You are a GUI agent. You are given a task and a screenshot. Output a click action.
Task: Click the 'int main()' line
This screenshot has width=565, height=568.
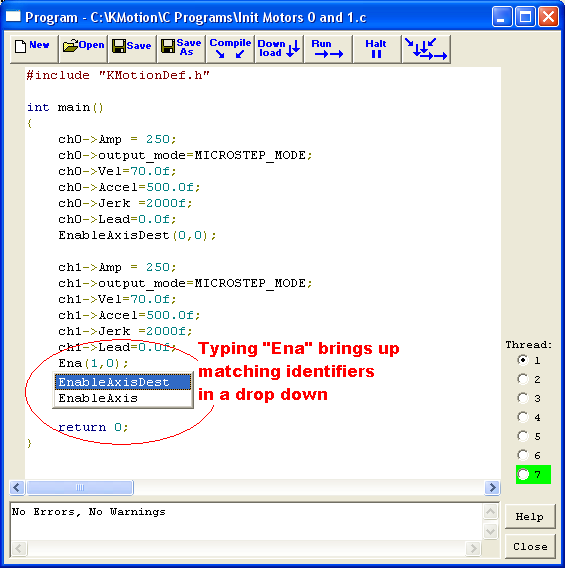(x=65, y=108)
